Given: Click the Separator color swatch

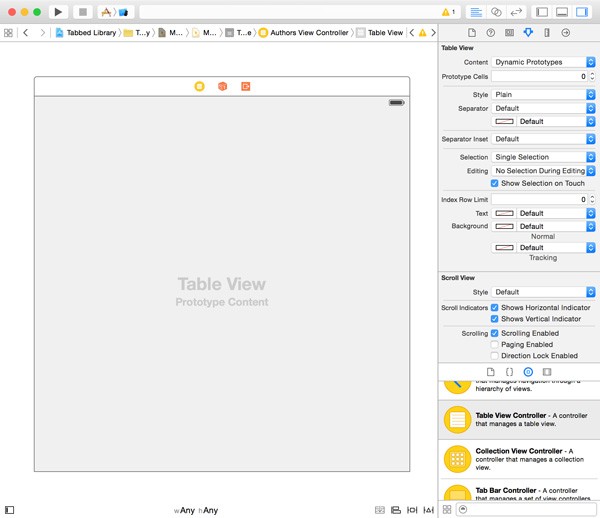Looking at the screenshot, I should (x=504, y=122).
